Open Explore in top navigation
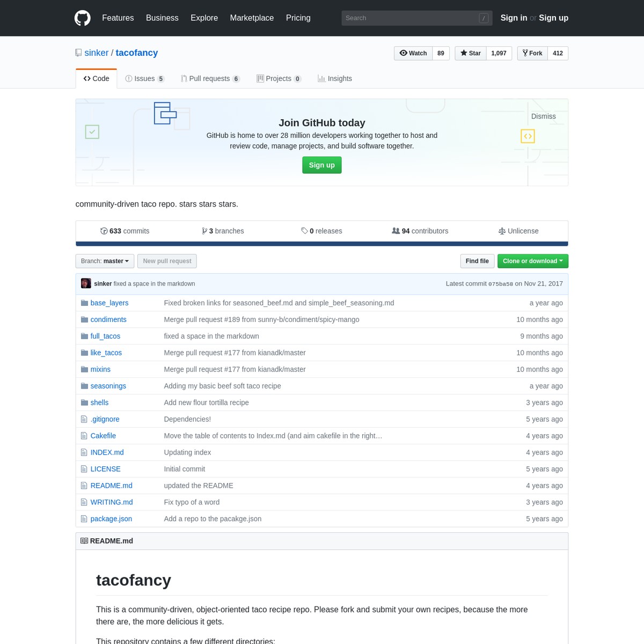The width and height of the screenshot is (644, 644). point(204,18)
